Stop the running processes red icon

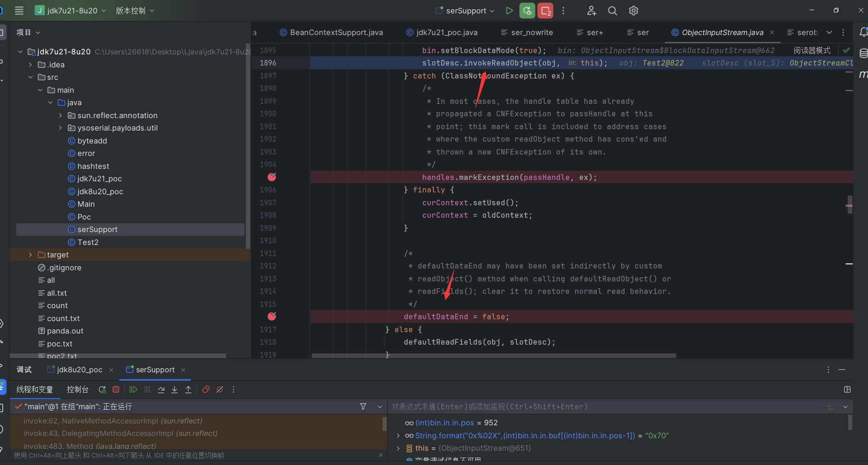click(545, 10)
